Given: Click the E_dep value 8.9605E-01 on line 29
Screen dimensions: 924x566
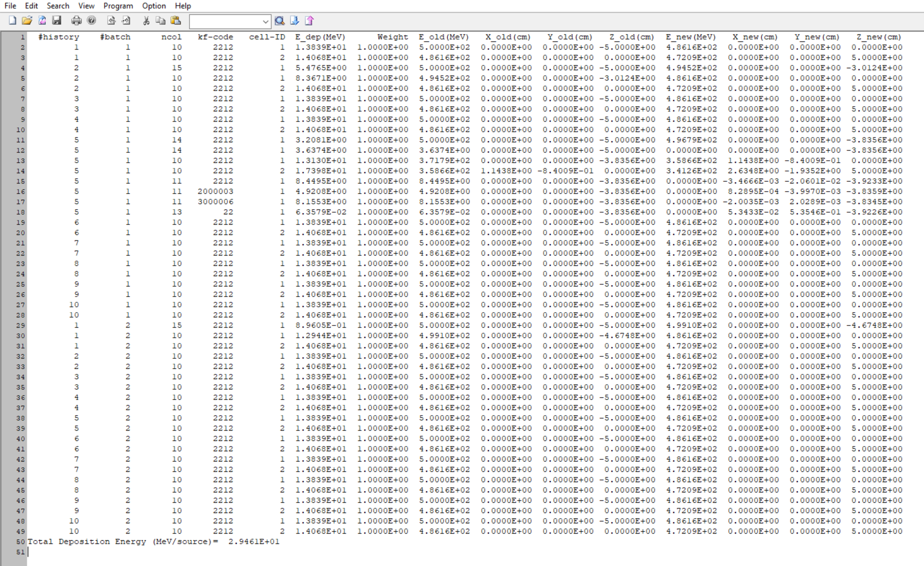Looking at the screenshot, I should tap(321, 325).
